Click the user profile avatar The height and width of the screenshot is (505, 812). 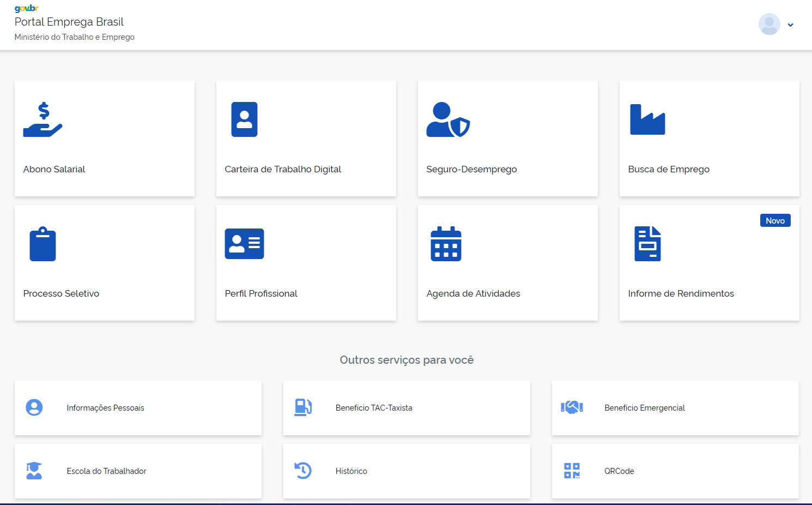(x=769, y=24)
